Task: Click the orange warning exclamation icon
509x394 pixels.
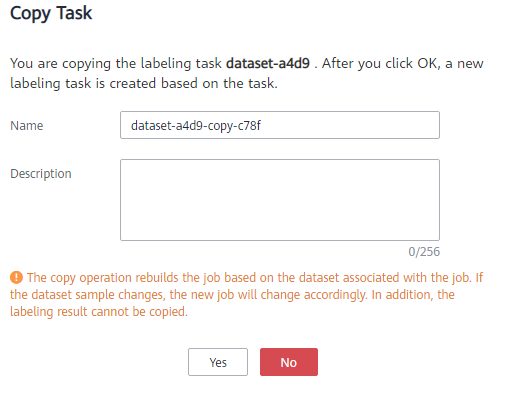Action: coord(16,277)
